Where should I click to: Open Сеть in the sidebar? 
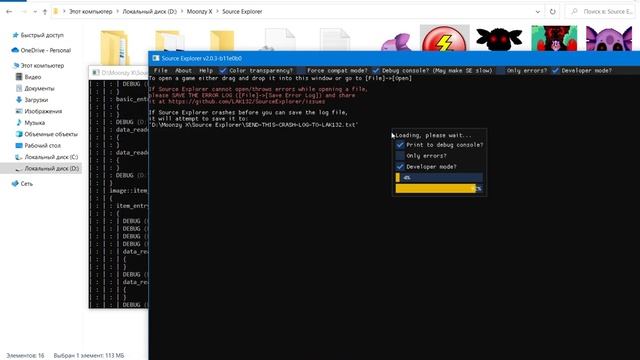click(x=27, y=184)
